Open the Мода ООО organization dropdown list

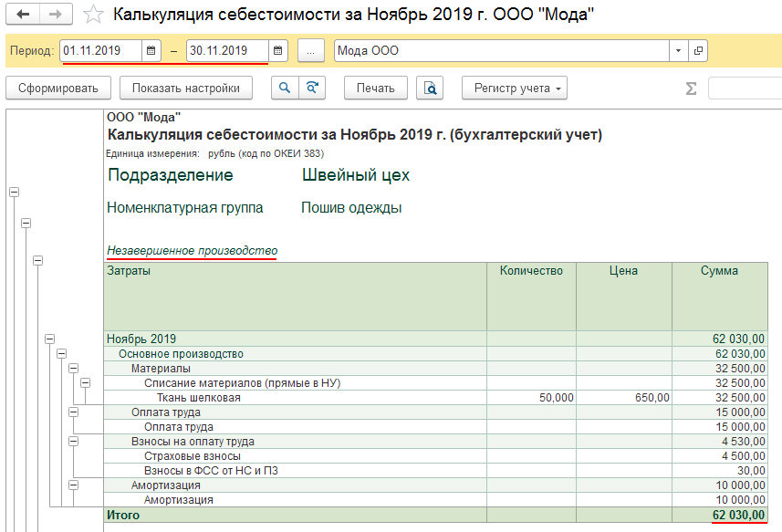coord(678,51)
